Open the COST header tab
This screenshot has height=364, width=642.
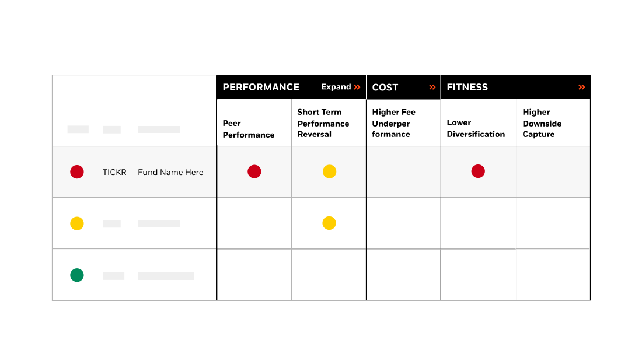(385, 86)
